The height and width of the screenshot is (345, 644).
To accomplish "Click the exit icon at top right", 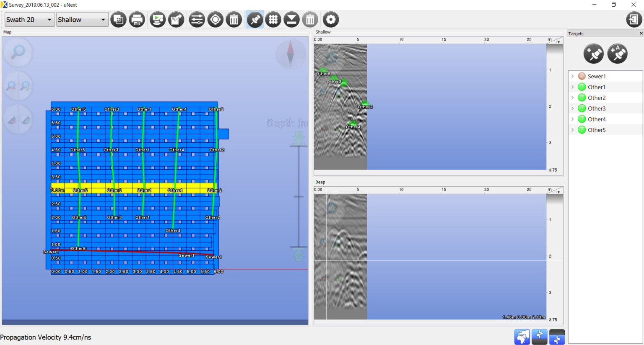I will click(x=634, y=19).
